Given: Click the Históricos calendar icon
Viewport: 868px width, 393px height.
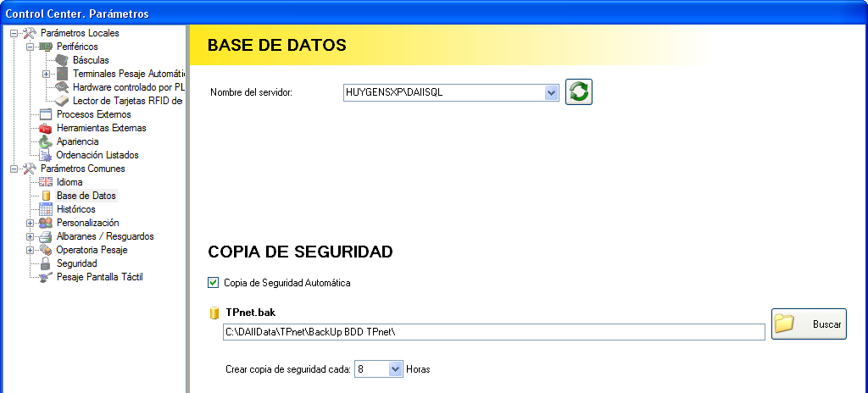Looking at the screenshot, I should 46,209.
